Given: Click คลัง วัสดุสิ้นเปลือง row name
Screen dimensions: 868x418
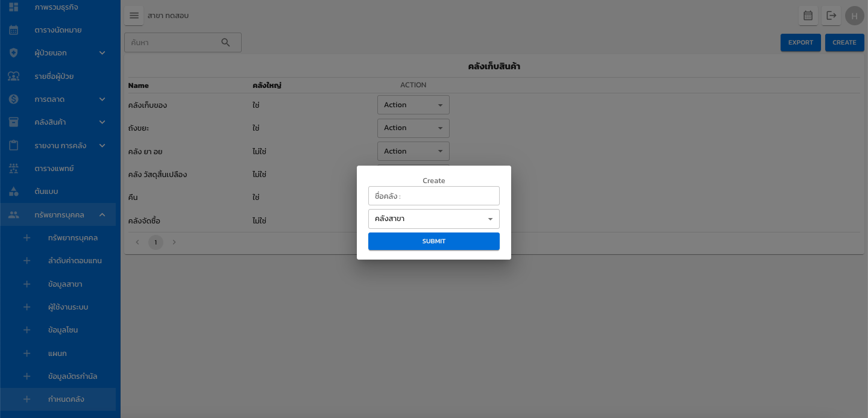Looking at the screenshot, I should (x=158, y=175).
